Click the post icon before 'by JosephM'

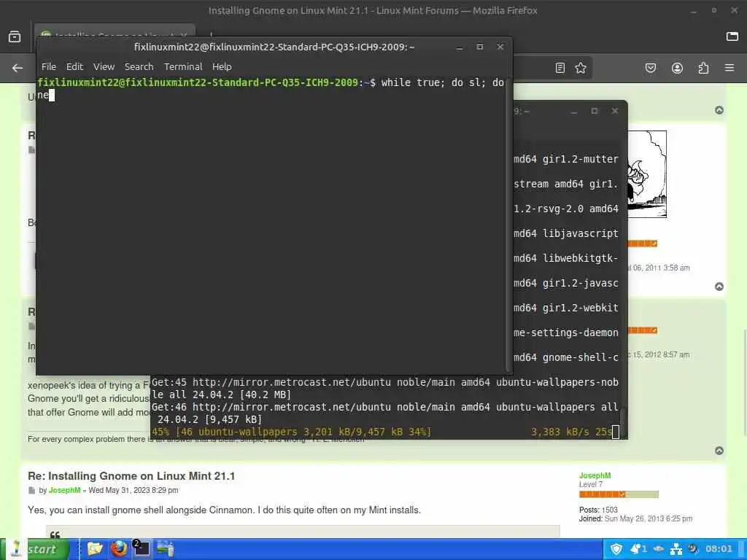pos(31,491)
